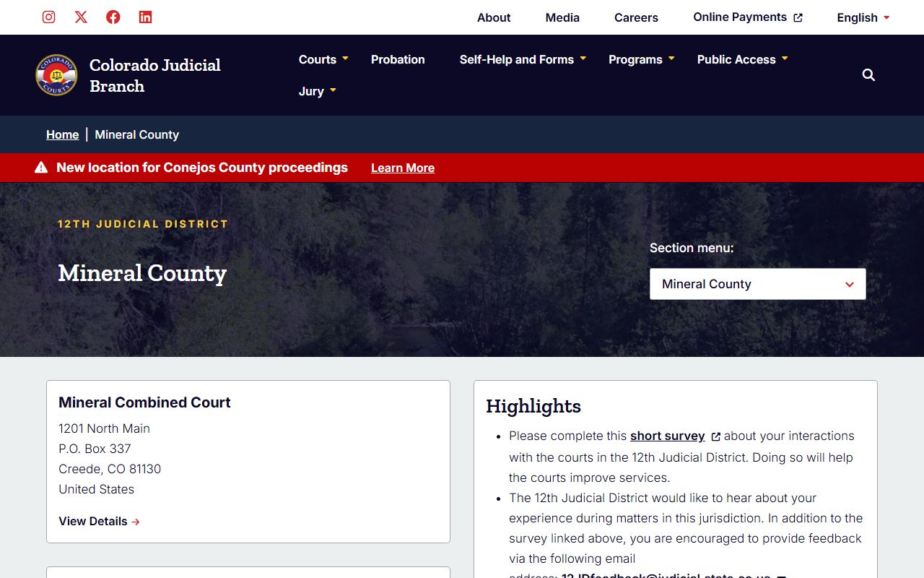Open the Instagram social icon
Screen dimensions: 924x578
click(48, 17)
